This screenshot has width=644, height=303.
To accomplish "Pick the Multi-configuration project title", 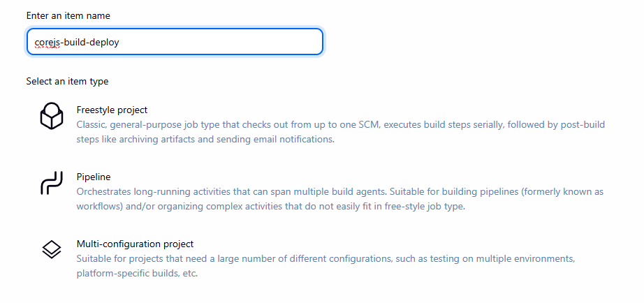I will [x=135, y=244].
